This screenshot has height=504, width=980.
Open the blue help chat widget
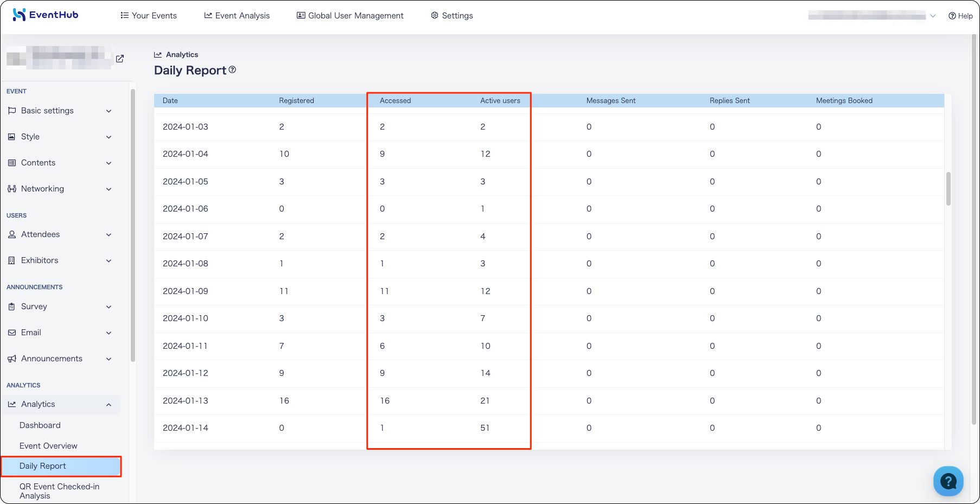948,481
